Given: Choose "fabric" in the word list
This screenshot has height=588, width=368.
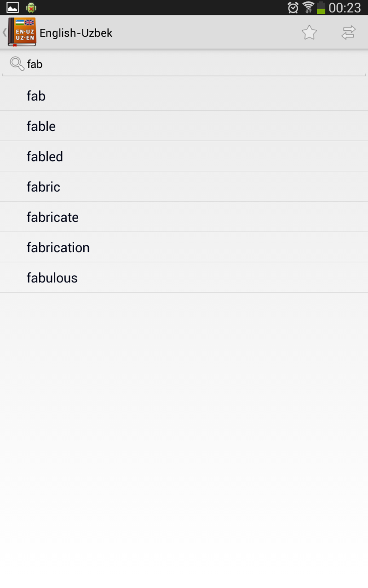Looking at the screenshot, I should [x=43, y=187].
